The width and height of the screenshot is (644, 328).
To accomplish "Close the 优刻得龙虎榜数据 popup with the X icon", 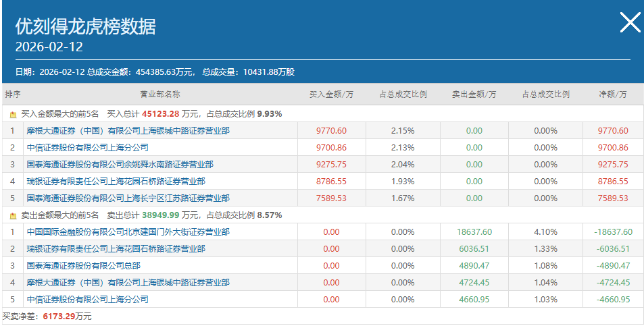I will [x=630, y=22].
